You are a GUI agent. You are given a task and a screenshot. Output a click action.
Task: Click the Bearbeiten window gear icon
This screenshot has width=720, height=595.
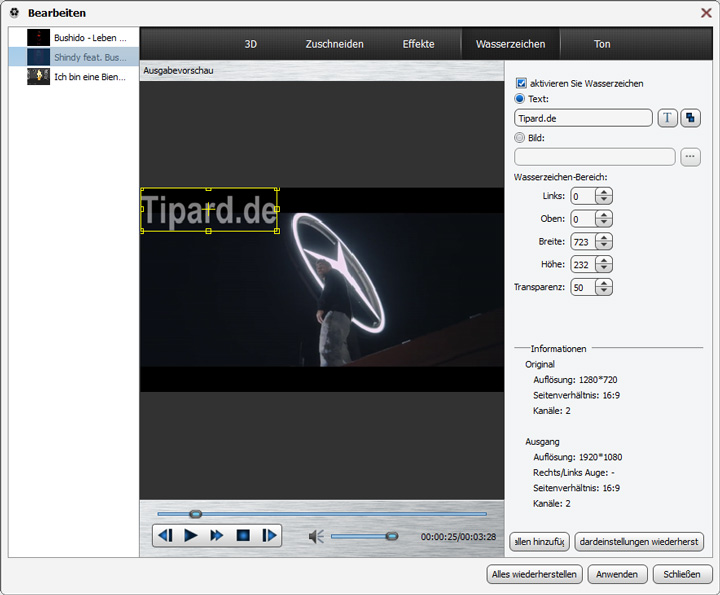[x=14, y=12]
